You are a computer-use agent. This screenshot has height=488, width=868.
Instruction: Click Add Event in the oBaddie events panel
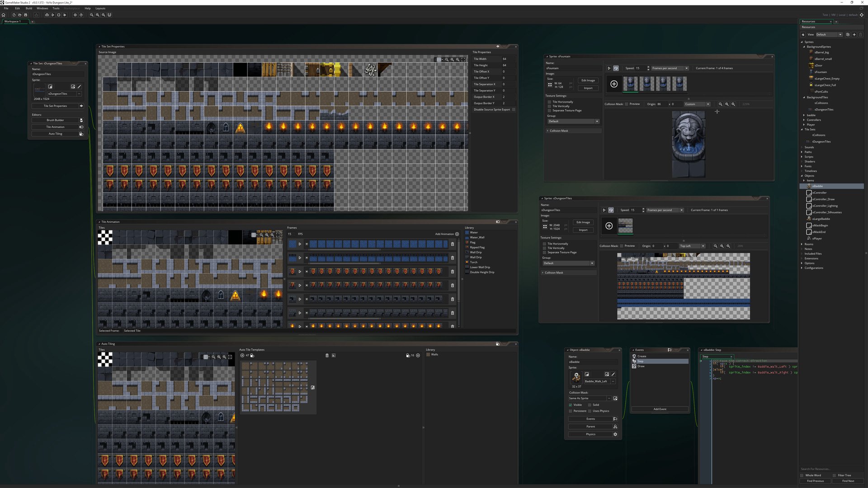pos(660,409)
